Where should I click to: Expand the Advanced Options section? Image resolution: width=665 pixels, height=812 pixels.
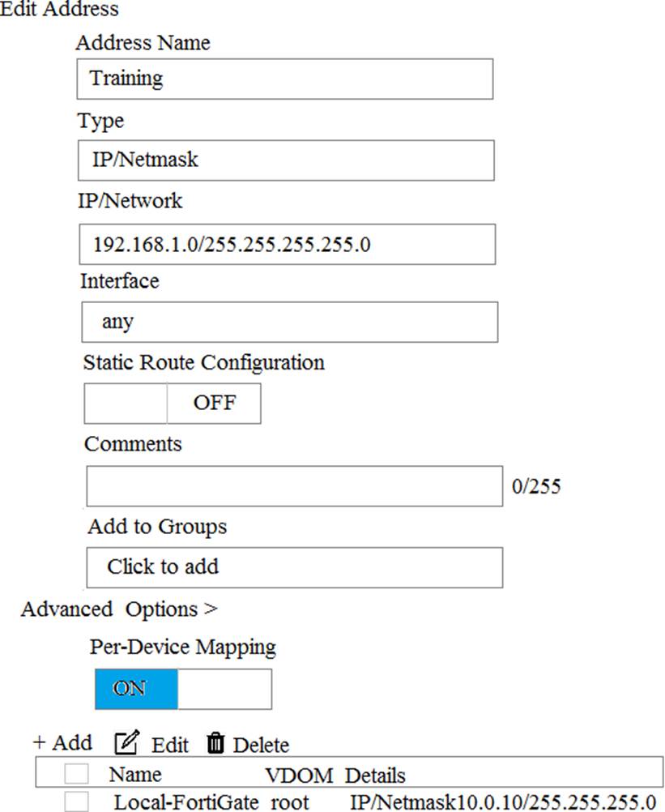coord(118,609)
